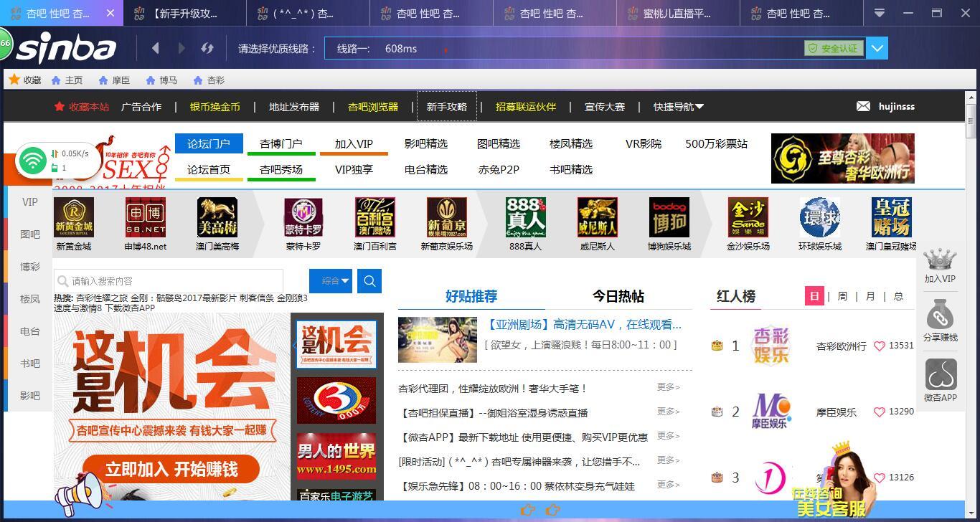Image resolution: width=980 pixels, height=522 pixels.
Task: Select the 好贴推荐 tab
Action: pos(471,296)
